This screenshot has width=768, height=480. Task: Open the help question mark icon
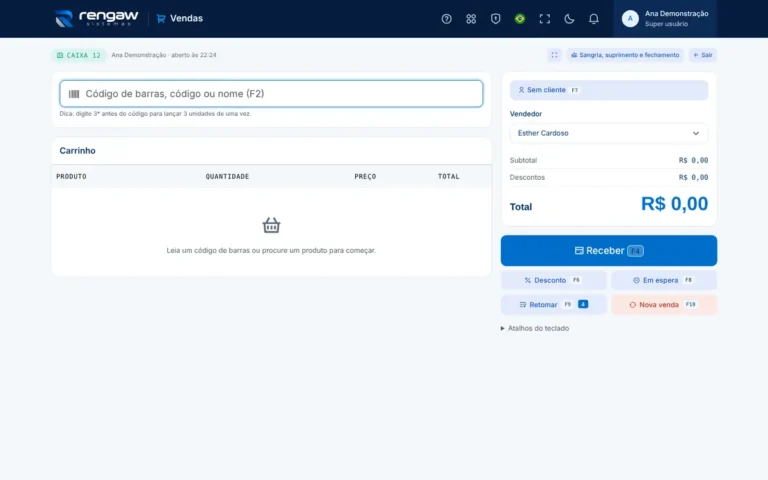pos(446,19)
